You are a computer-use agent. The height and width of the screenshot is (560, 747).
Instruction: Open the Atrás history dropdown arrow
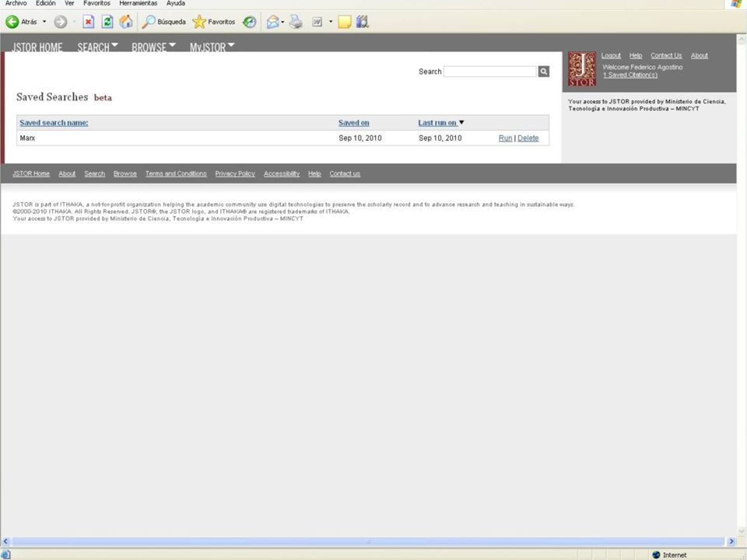click(x=44, y=22)
